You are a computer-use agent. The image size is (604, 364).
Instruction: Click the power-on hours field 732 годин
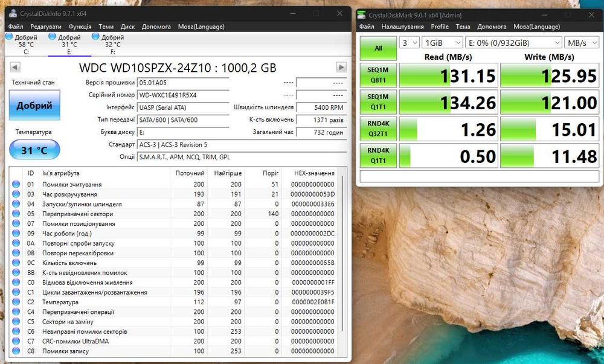pyautogui.click(x=322, y=132)
